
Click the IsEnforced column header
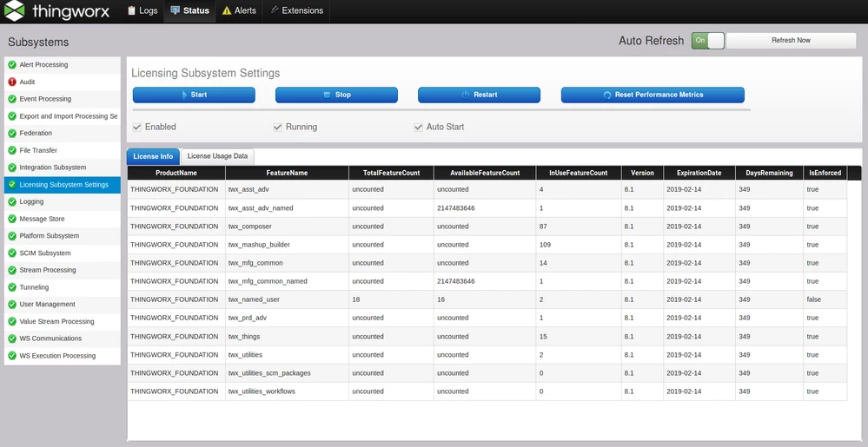(x=825, y=173)
